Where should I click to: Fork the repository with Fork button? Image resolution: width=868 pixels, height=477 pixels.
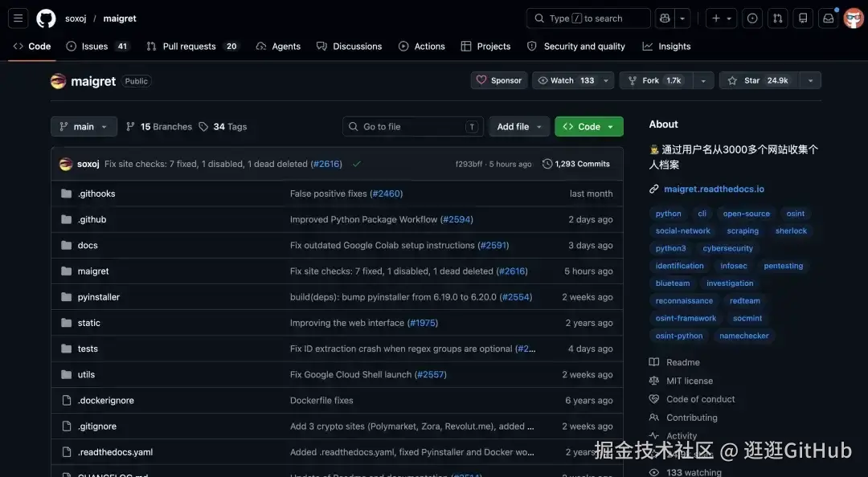(x=657, y=81)
